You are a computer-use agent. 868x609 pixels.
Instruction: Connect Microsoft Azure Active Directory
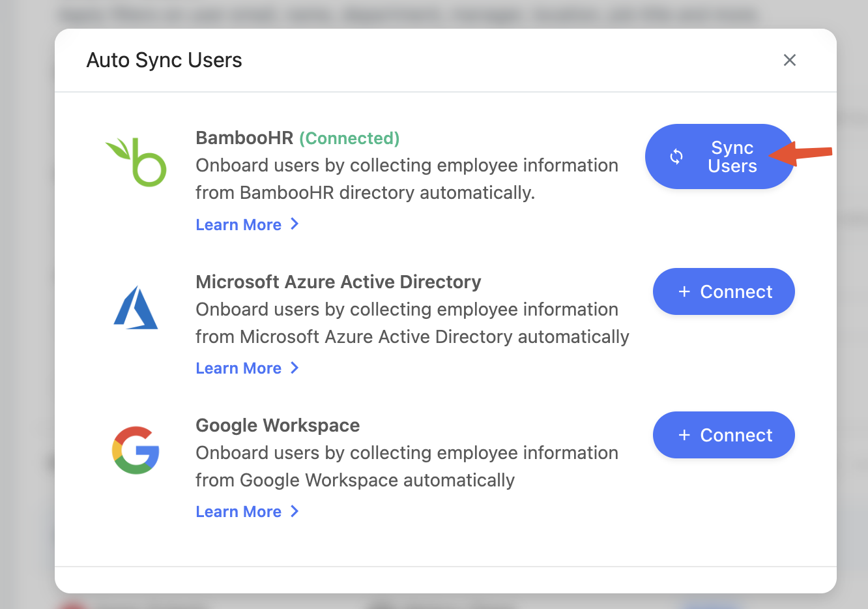723,291
